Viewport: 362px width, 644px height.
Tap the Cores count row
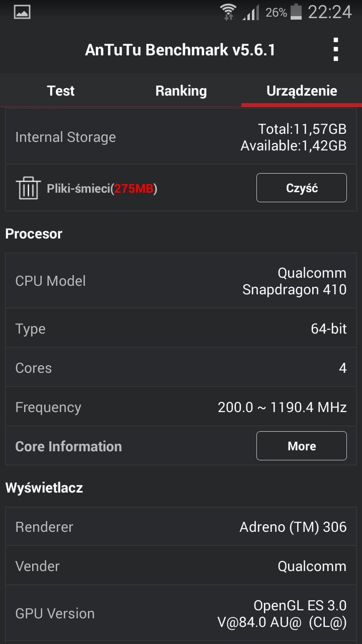click(x=181, y=368)
